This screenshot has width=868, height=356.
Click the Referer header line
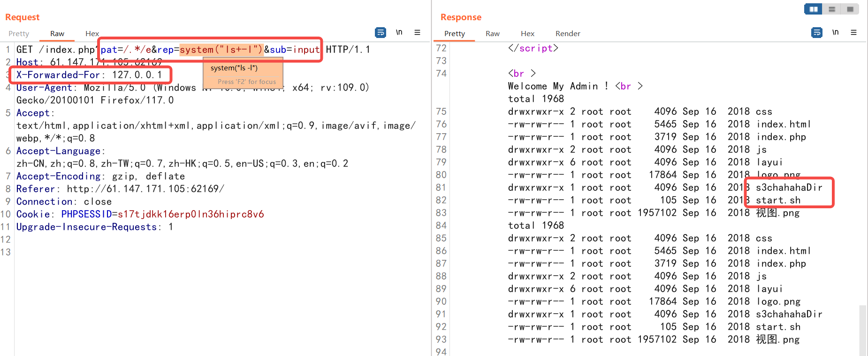pyautogui.click(x=120, y=189)
